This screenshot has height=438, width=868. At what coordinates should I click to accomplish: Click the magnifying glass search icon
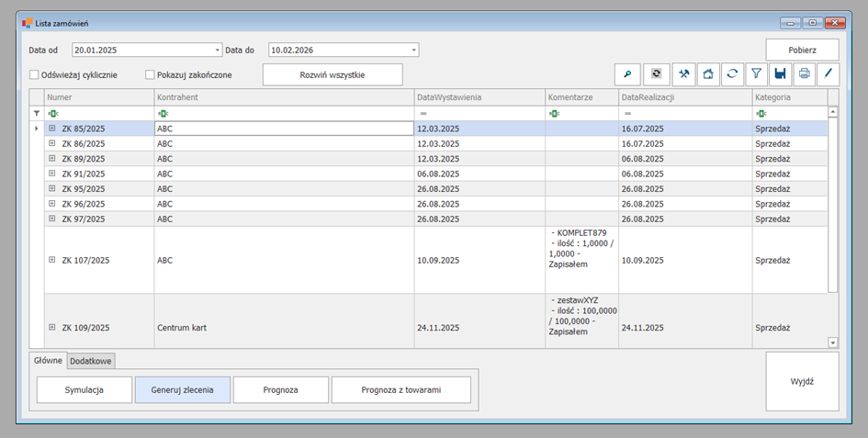pyautogui.click(x=627, y=74)
